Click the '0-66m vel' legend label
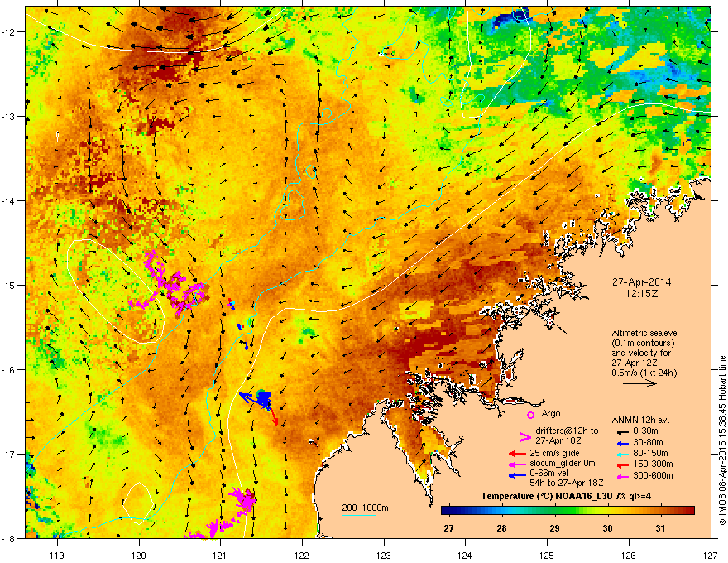 coord(549,474)
